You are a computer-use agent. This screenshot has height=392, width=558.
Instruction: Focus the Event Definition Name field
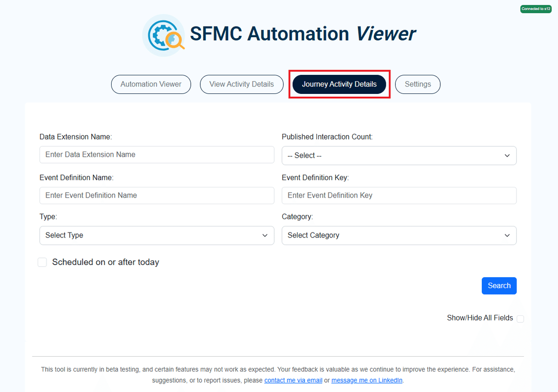point(157,195)
